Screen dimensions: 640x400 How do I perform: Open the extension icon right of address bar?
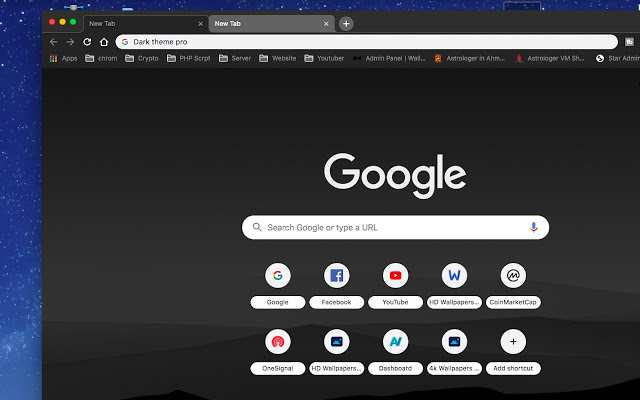click(x=629, y=42)
